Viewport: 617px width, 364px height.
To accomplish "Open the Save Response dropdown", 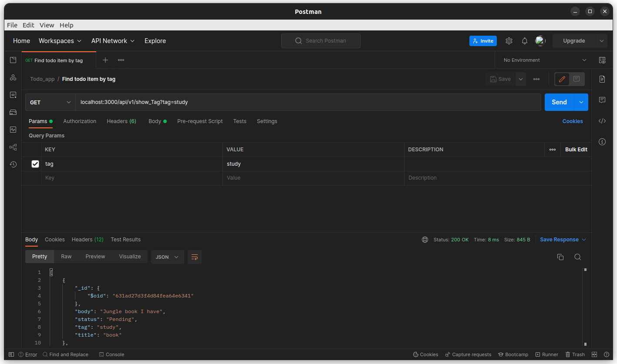I will tap(563, 240).
